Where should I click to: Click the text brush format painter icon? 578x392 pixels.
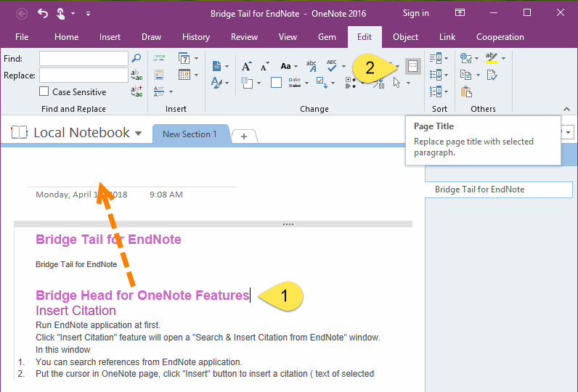coord(216,83)
